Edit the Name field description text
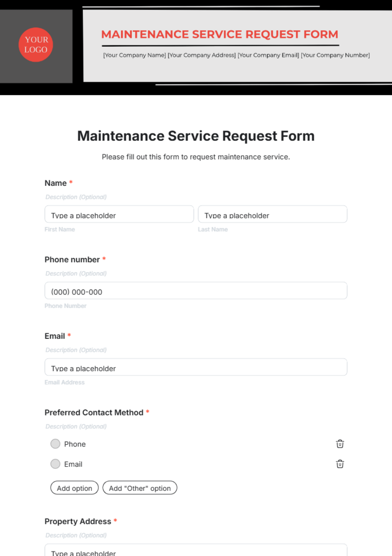Screen dimensions: 392x556 [x=76, y=197]
